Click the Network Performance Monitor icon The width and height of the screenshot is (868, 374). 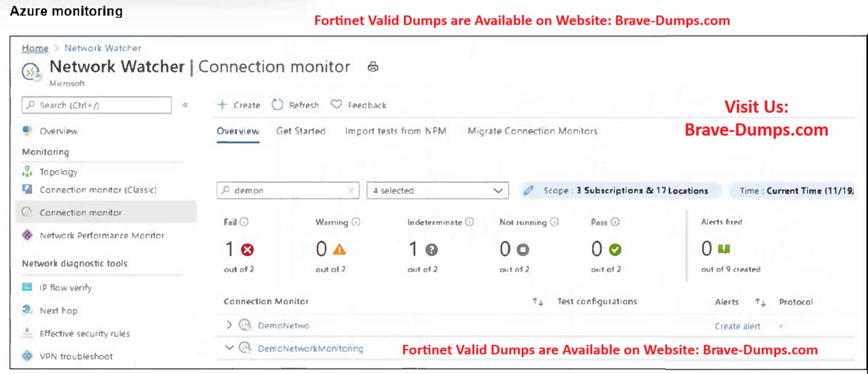(x=27, y=235)
